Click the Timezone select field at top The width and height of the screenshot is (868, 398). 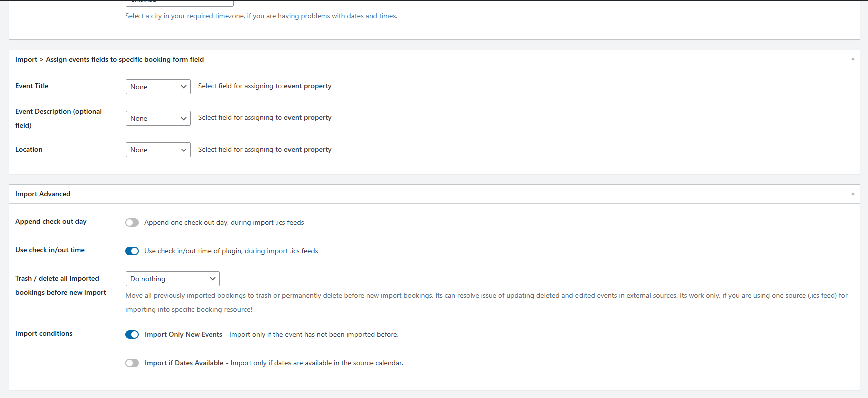pyautogui.click(x=180, y=3)
